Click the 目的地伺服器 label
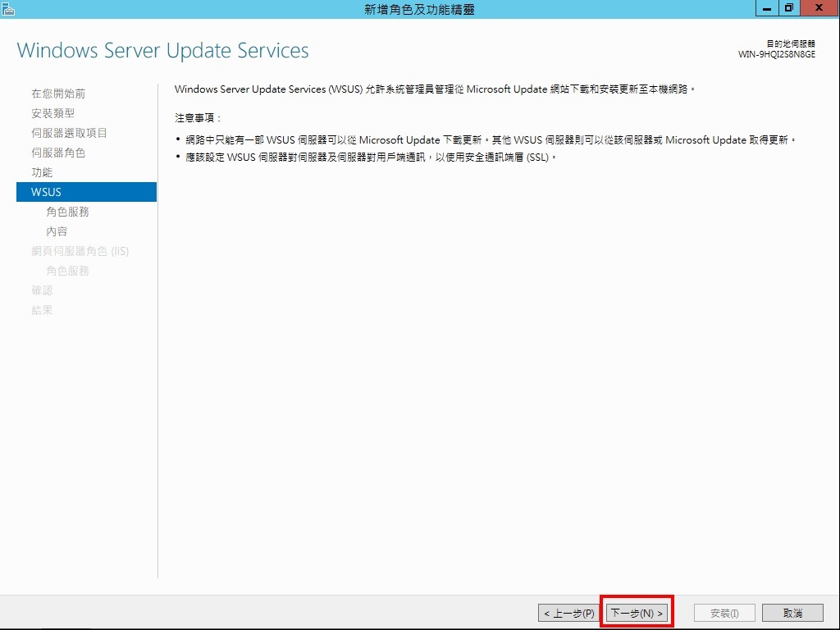840x630 pixels. coord(791,44)
